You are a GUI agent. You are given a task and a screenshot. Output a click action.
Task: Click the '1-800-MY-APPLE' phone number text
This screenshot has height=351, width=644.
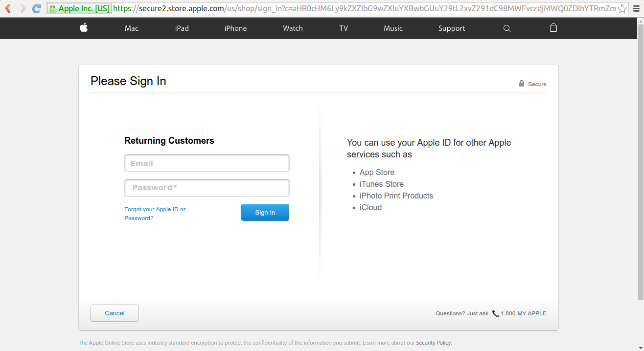click(x=524, y=313)
